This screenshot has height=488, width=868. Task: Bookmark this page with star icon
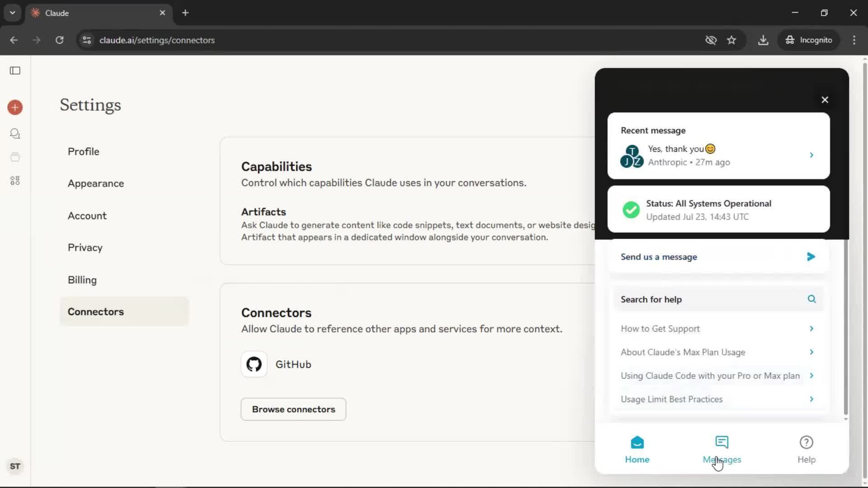[731, 40]
